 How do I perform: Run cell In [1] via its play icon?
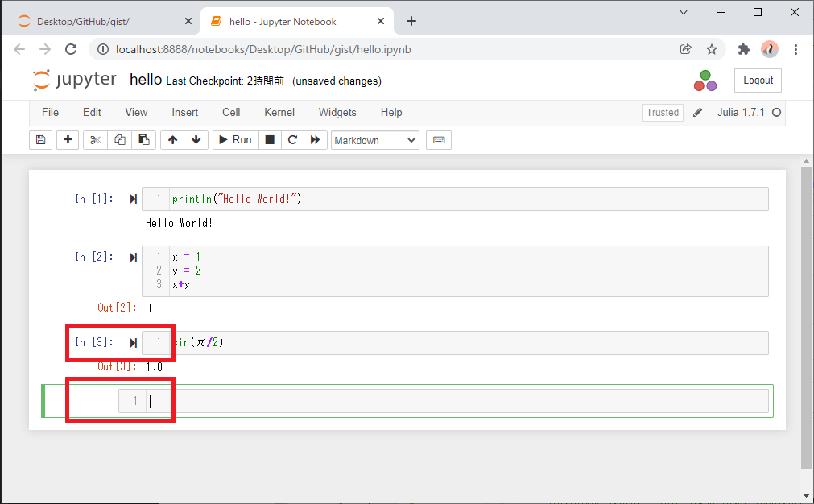(x=134, y=200)
